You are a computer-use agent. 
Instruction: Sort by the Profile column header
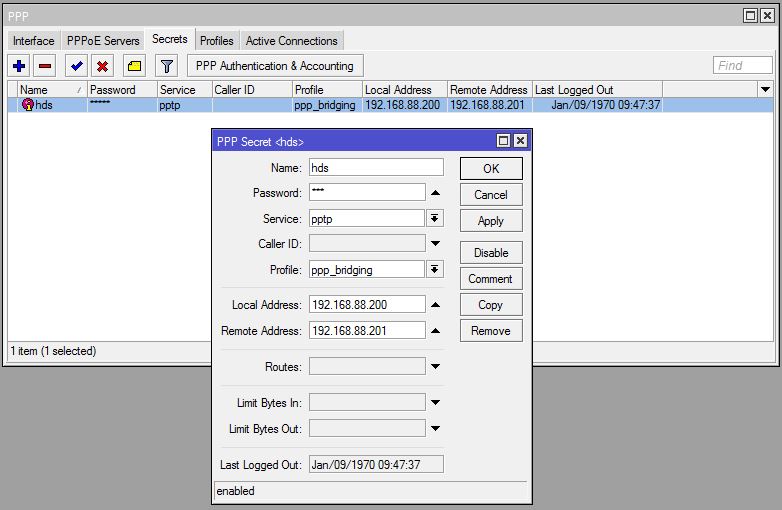tap(327, 90)
